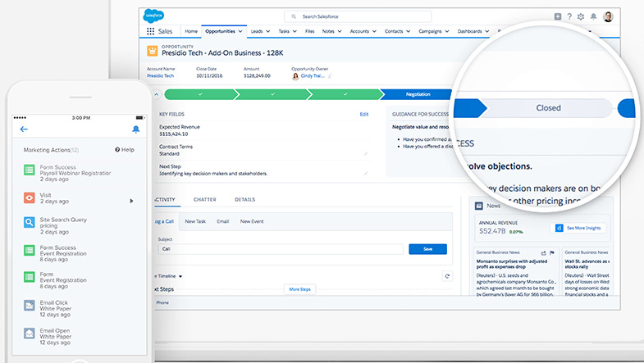
Task: Select the Email activity tab
Action: (222, 221)
